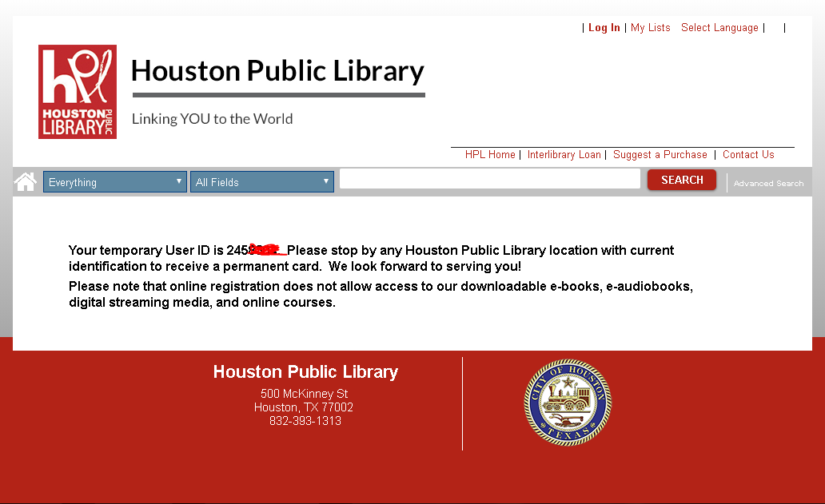
Task: Open Advanced Search
Action: [x=768, y=184]
